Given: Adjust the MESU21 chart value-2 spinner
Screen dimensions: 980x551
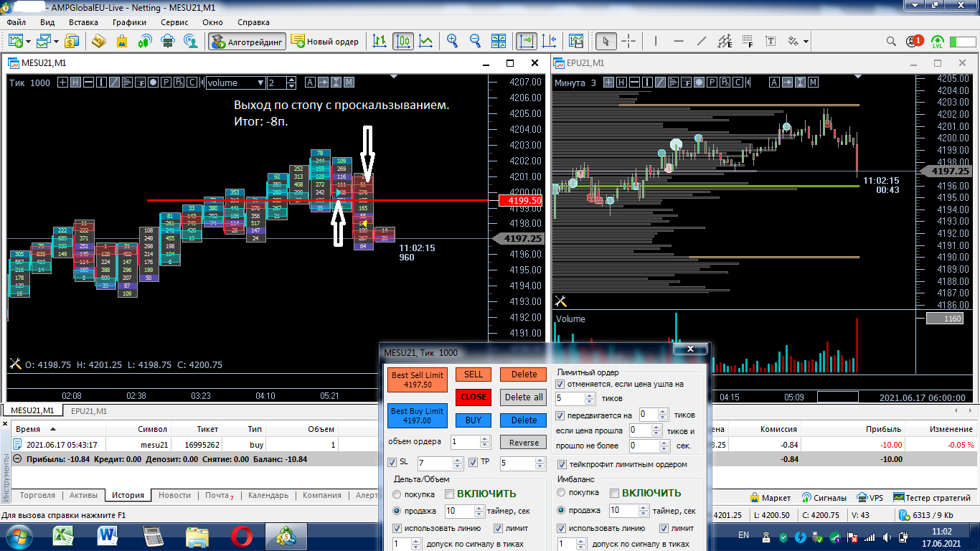Looking at the screenshot, I should pos(291,83).
